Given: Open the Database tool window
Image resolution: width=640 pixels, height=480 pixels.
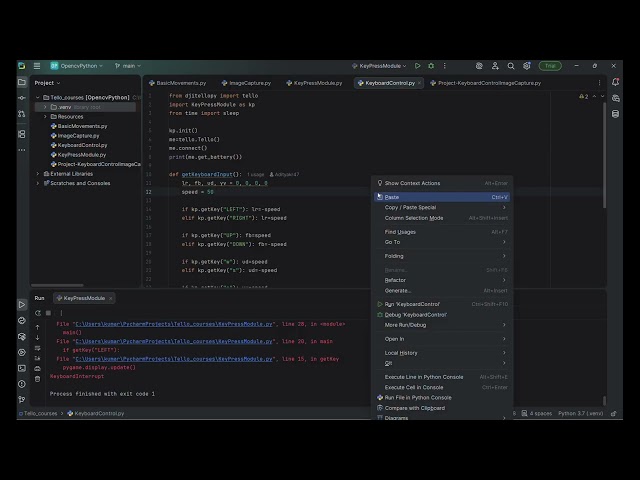Looking at the screenshot, I should point(616,114).
